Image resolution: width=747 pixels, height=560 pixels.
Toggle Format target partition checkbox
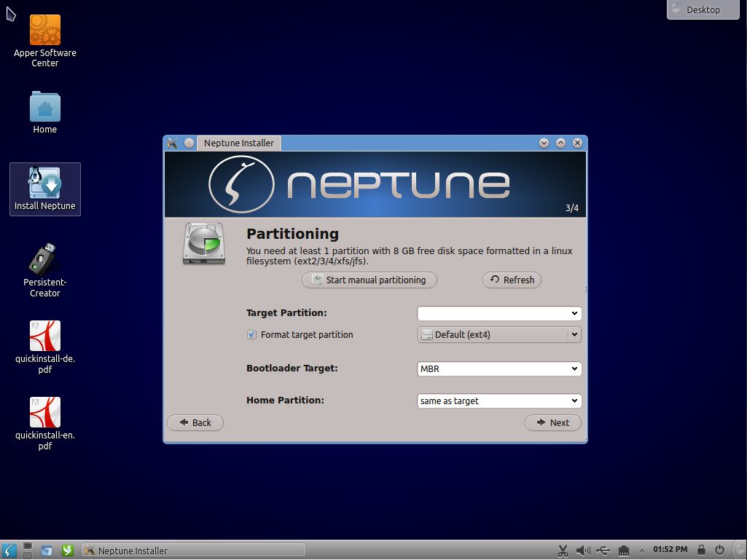(251, 335)
